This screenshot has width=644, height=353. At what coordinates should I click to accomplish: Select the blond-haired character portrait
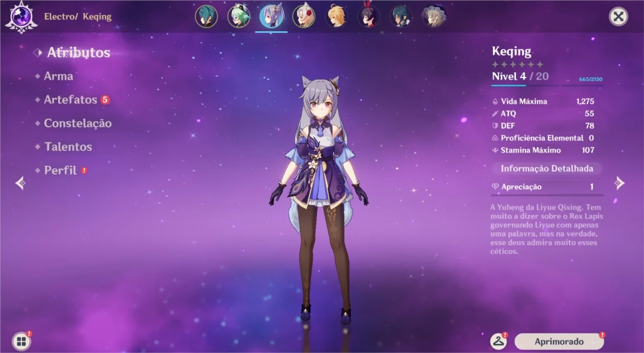pyautogui.click(x=336, y=17)
